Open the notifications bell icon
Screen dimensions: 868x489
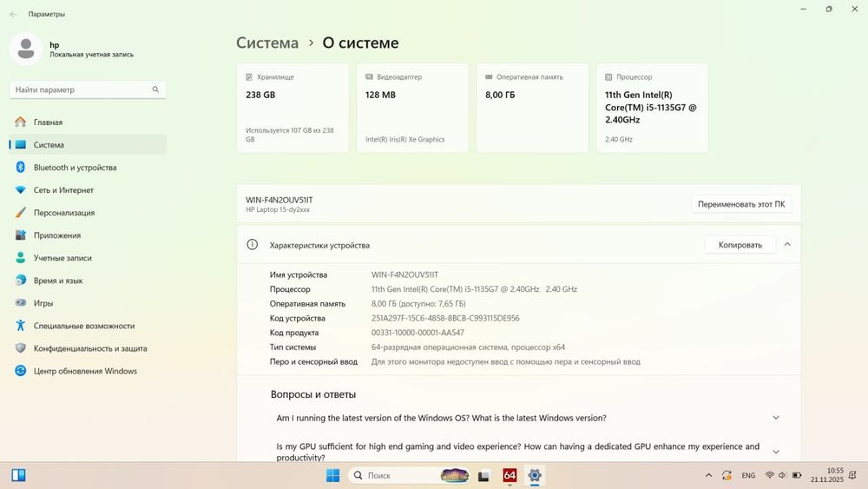852,475
